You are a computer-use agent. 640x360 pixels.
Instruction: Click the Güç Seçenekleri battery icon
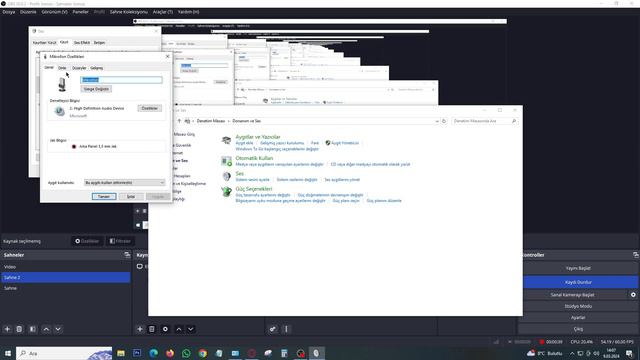(226, 191)
